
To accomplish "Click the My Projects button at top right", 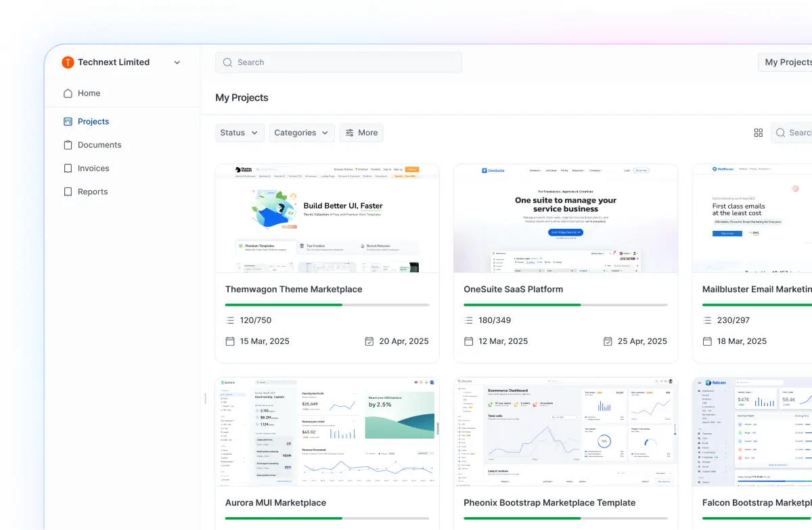I will (x=786, y=62).
